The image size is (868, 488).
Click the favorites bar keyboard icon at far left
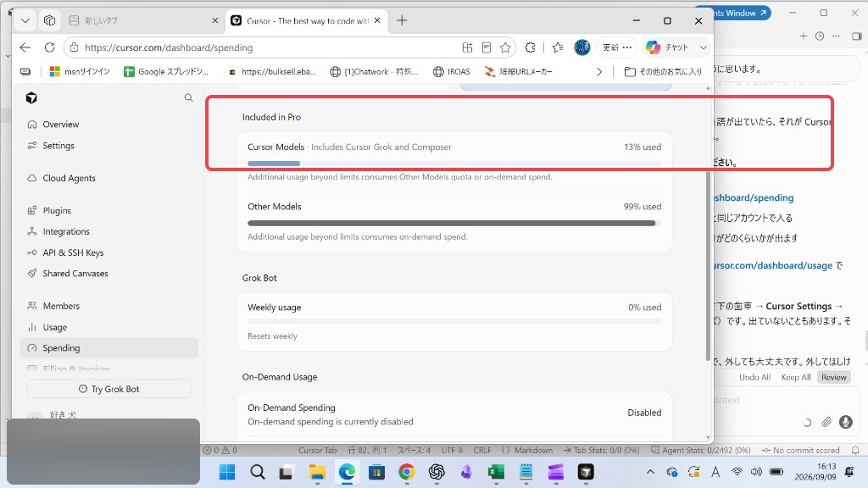(25, 71)
